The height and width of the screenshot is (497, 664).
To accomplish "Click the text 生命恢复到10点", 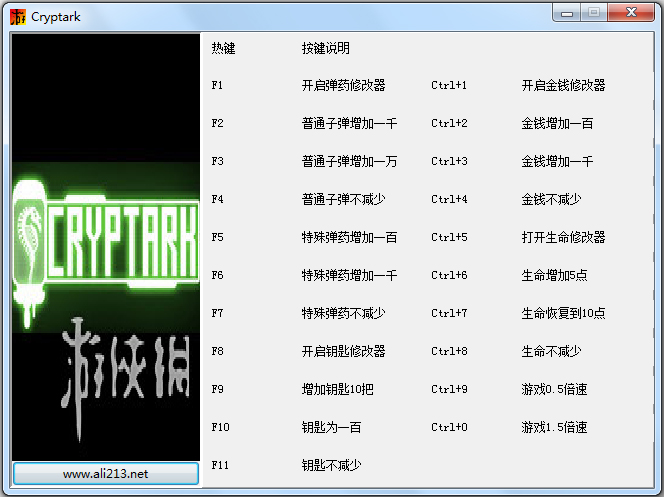I will click(563, 313).
